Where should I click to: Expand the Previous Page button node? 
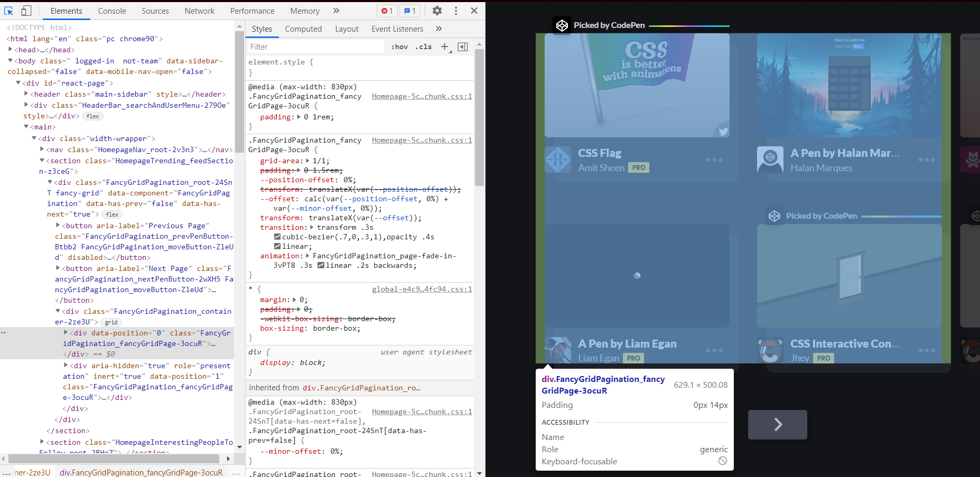tap(58, 226)
